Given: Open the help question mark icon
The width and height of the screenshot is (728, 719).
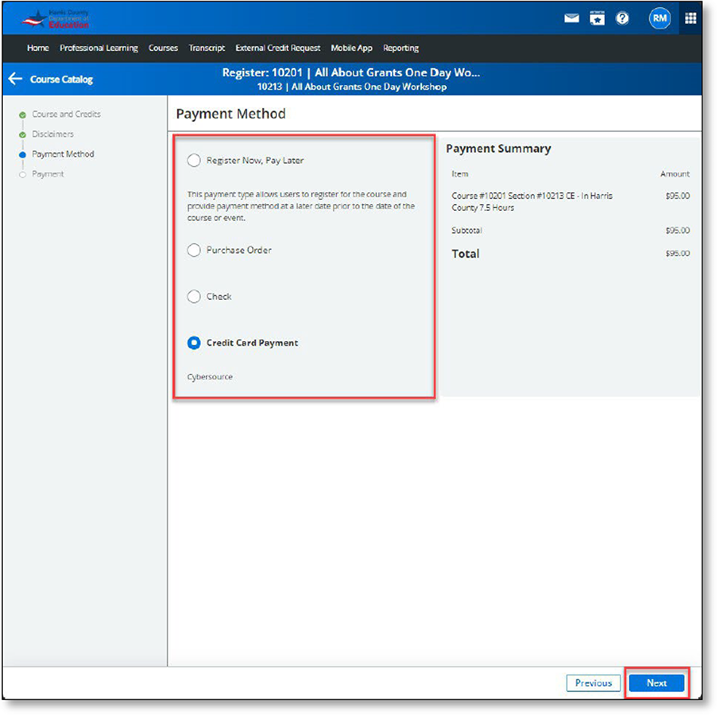Looking at the screenshot, I should pyautogui.click(x=622, y=18).
